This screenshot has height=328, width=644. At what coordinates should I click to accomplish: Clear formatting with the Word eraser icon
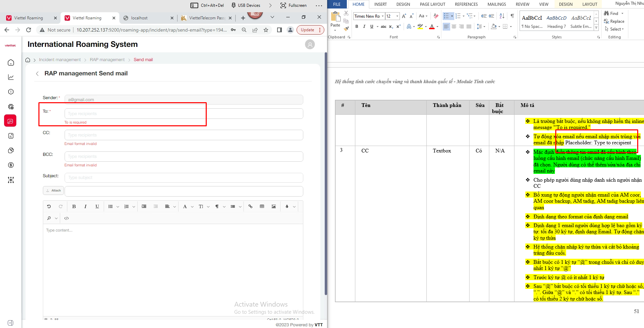pyautogui.click(x=436, y=16)
